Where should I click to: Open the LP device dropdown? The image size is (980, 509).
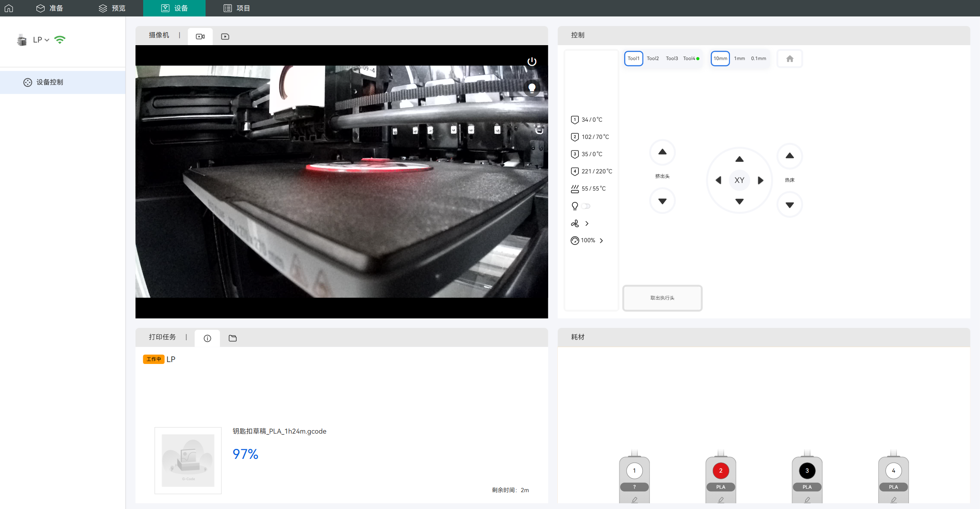point(41,40)
